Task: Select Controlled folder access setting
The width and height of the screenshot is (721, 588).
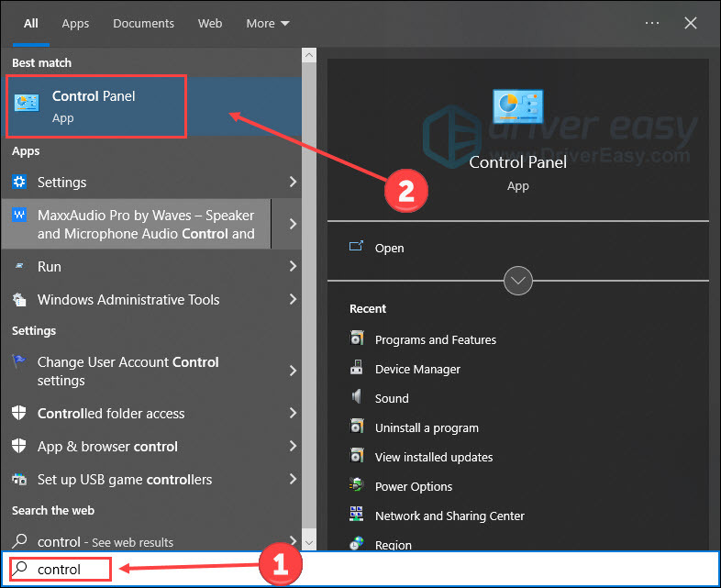Action: coord(110,414)
